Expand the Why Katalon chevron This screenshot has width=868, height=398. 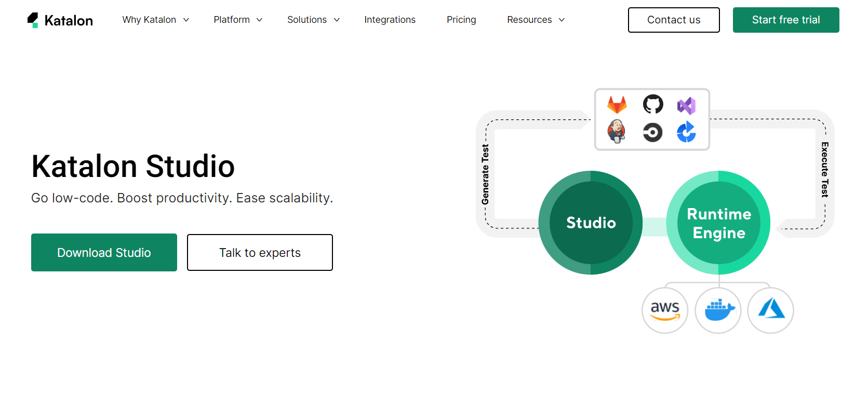tap(186, 20)
